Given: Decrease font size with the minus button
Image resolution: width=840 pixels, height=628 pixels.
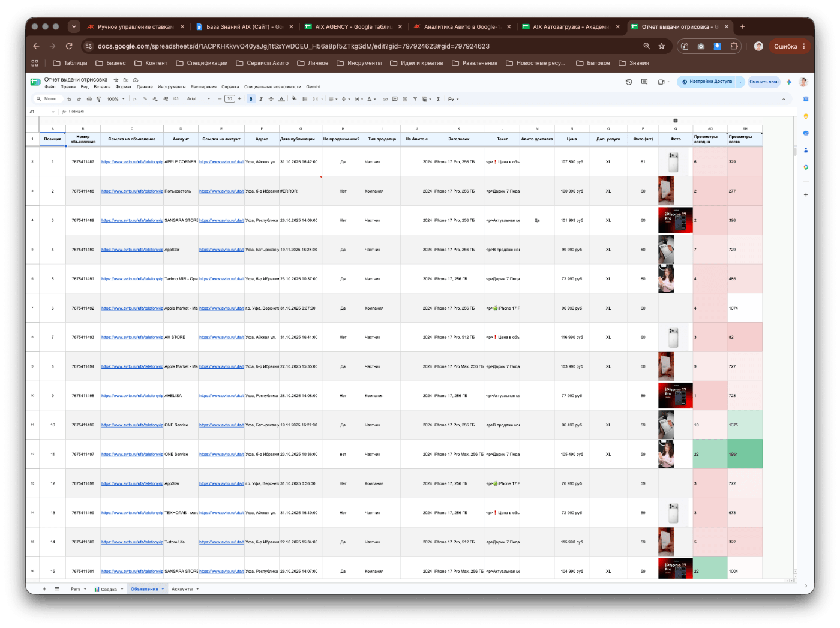Looking at the screenshot, I should pyautogui.click(x=220, y=99).
